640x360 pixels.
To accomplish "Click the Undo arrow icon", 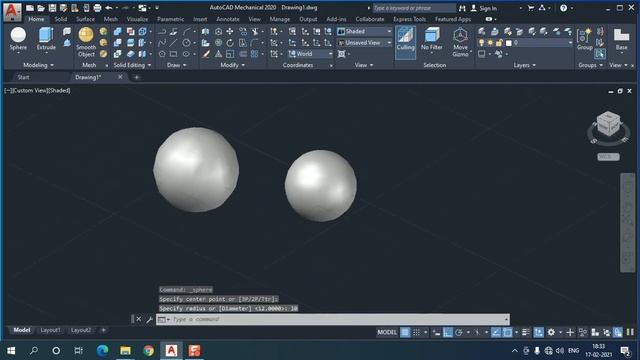I will [x=109, y=8].
